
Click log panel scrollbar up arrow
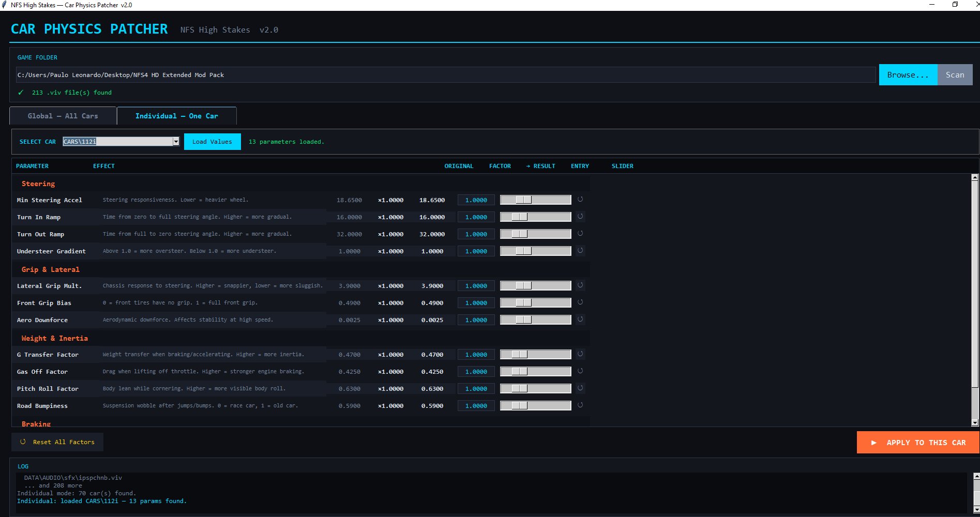pos(976,476)
